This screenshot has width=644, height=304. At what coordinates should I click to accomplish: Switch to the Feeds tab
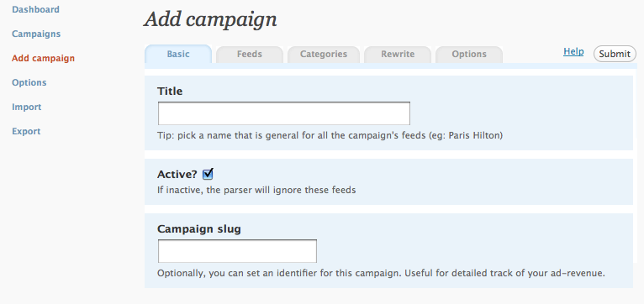click(250, 54)
